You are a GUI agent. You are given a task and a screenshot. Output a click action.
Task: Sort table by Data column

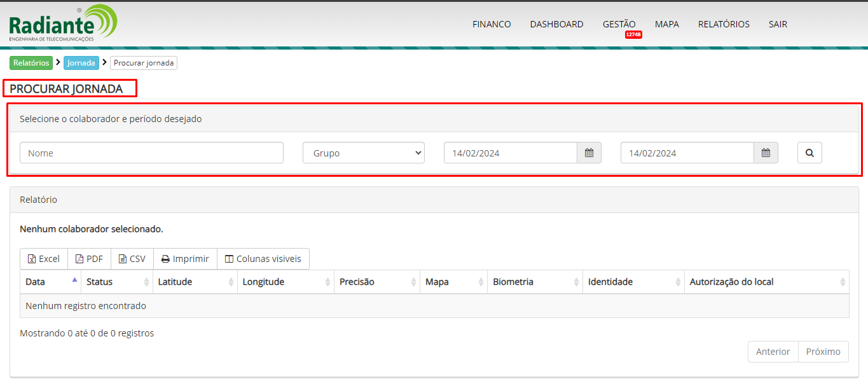tap(51, 282)
